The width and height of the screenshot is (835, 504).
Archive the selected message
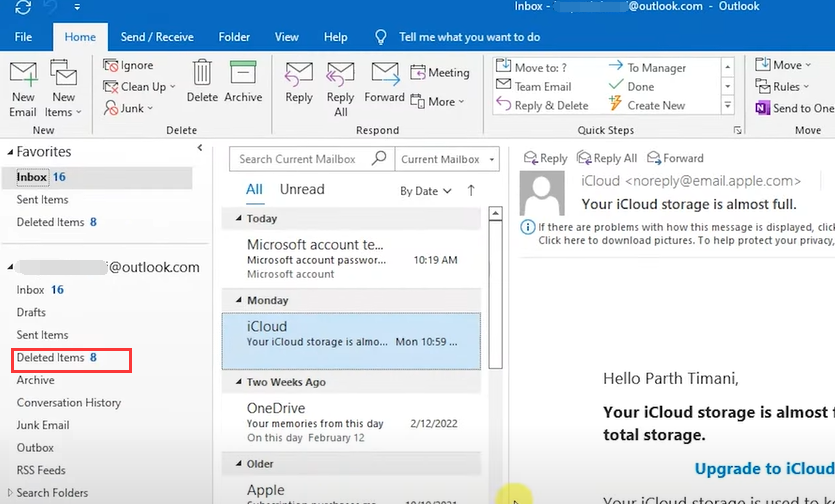tap(243, 81)
